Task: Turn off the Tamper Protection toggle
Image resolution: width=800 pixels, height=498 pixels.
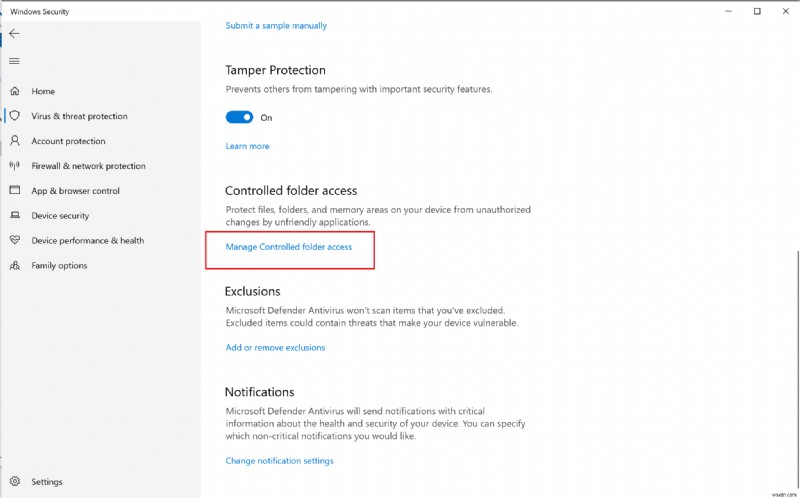Action: [239, 117]
